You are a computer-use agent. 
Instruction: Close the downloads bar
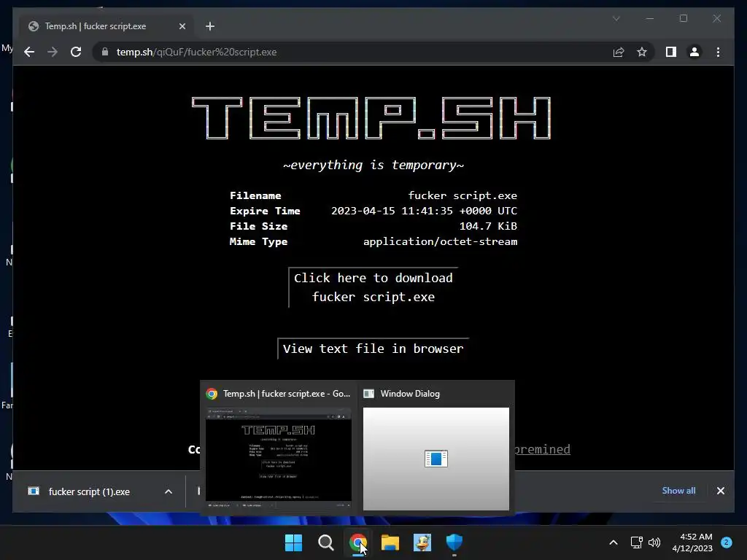click(x=720, y=491)
